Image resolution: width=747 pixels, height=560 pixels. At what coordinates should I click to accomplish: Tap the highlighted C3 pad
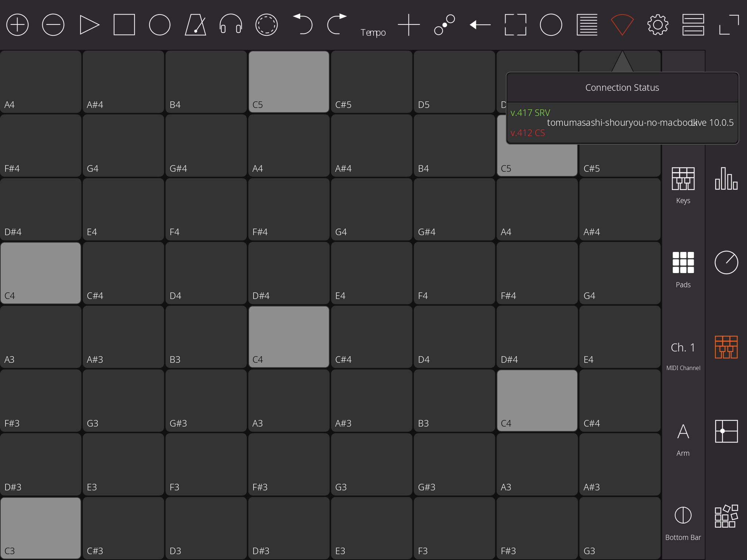pos(40,527)
